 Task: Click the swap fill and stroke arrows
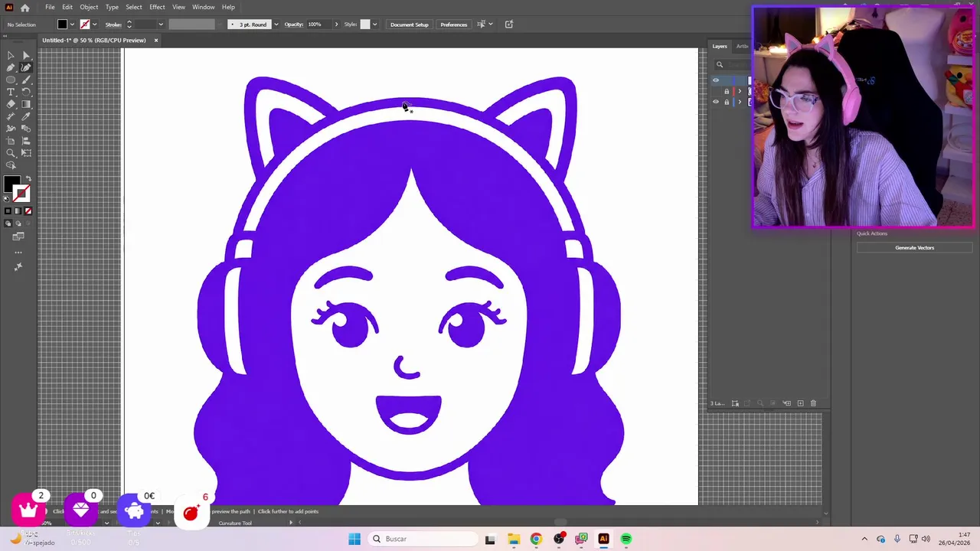click(28, 178)
